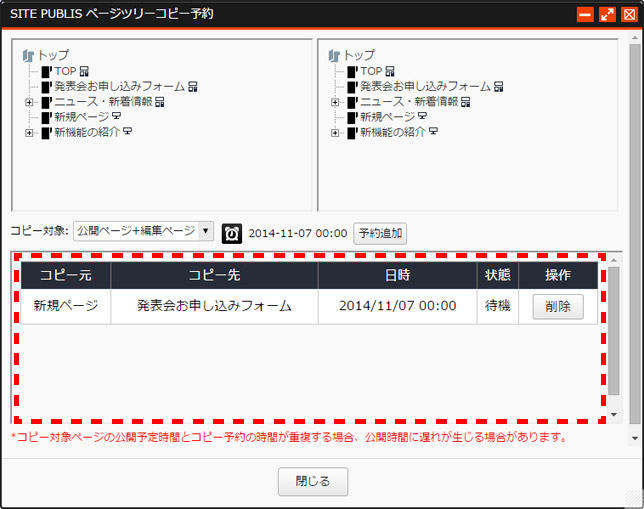Click 発表会お申し込みフォーム page icon in left tree
Viewport: 644px width, 509px height.
tap(46, 87)
